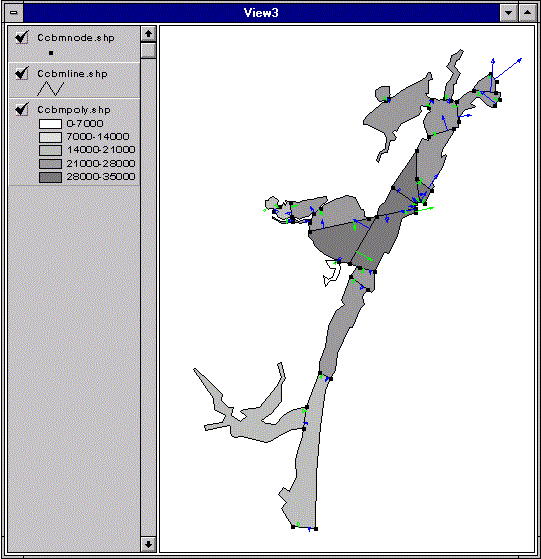
Task: Select the Ccbmline.shp zigzag line symbol
Action: pos(51,89)
